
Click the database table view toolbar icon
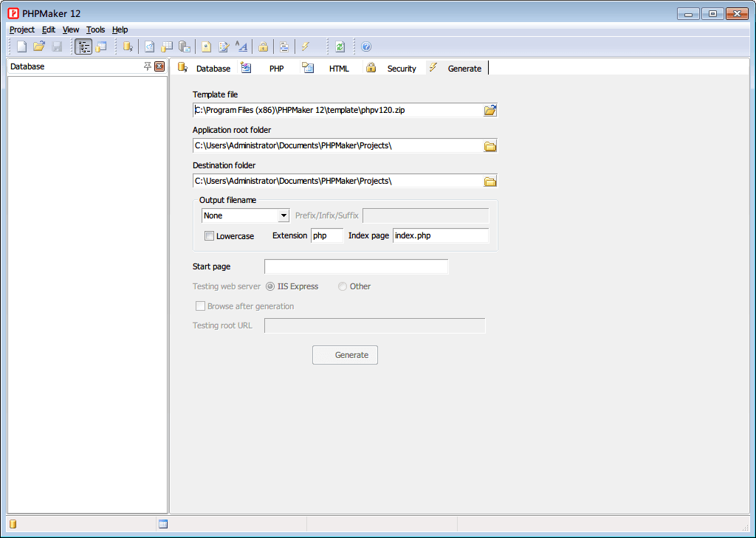click(x=101, y=46)
